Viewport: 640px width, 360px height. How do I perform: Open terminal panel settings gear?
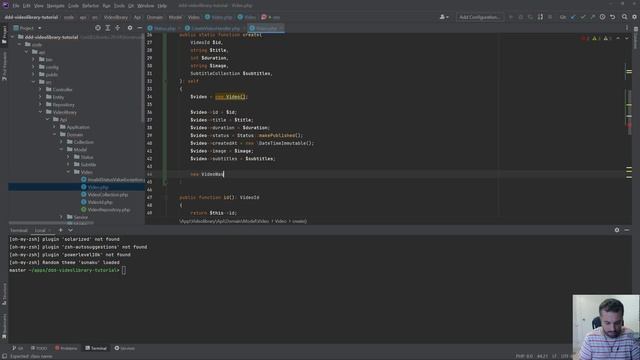tap(617, 230)
